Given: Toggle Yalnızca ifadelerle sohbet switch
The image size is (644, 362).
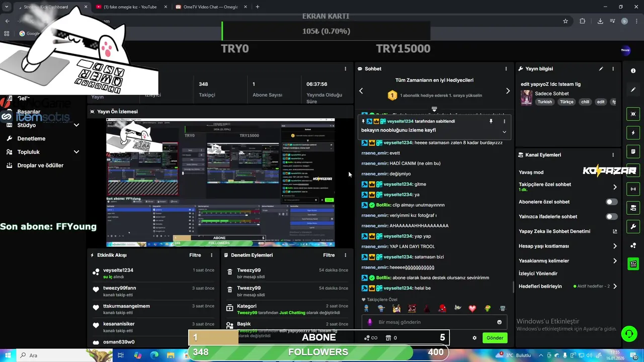Looking at the screenshot, I should pyautogui.click(x=611, y=217).
